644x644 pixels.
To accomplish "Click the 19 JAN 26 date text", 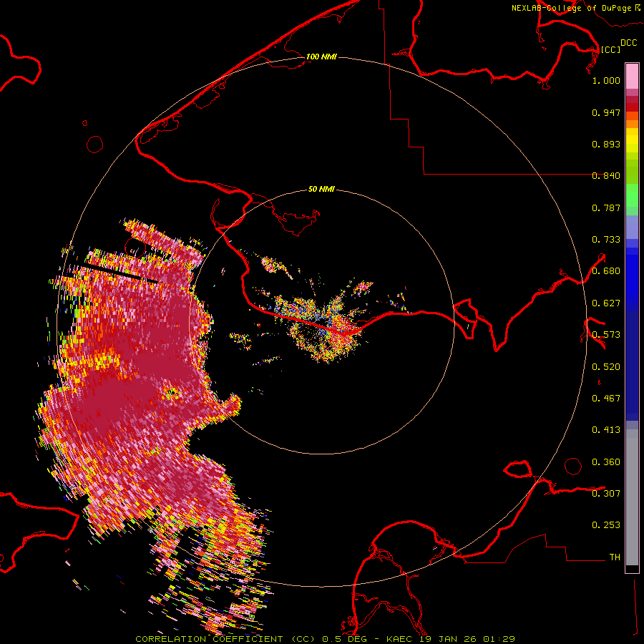I will (x=449, y=639).
